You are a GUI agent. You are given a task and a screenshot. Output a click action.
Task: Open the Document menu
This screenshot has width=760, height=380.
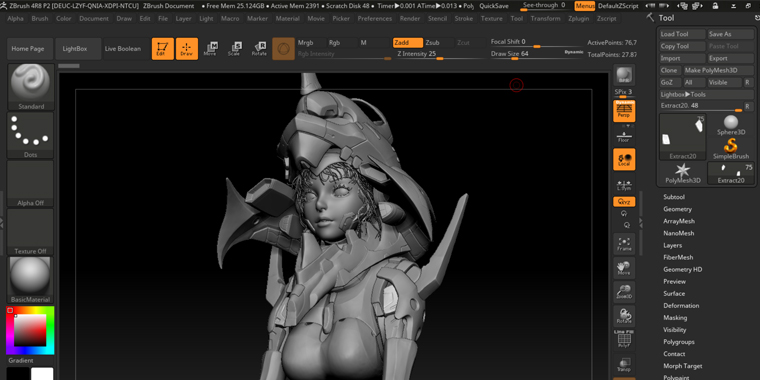tap(94, 18)
